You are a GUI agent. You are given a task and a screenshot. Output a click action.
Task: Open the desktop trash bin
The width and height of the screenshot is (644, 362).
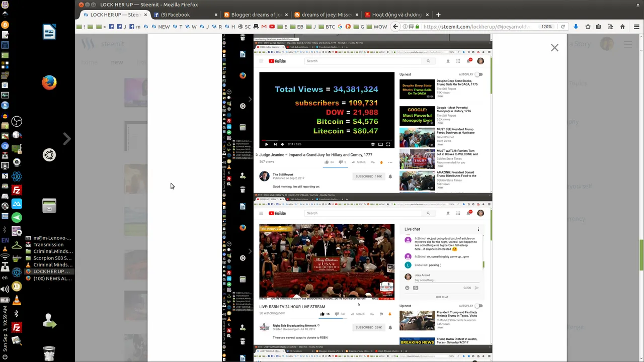49,353
